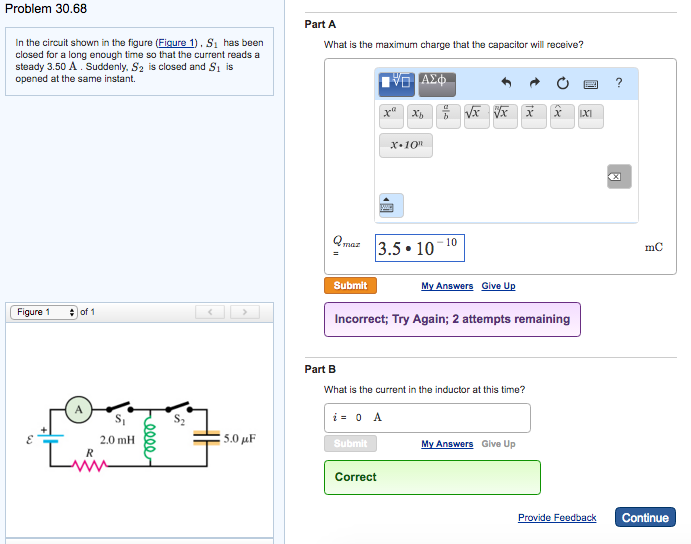Submit the Part A answer
691x544 pixels.
(x=350, y=286)
